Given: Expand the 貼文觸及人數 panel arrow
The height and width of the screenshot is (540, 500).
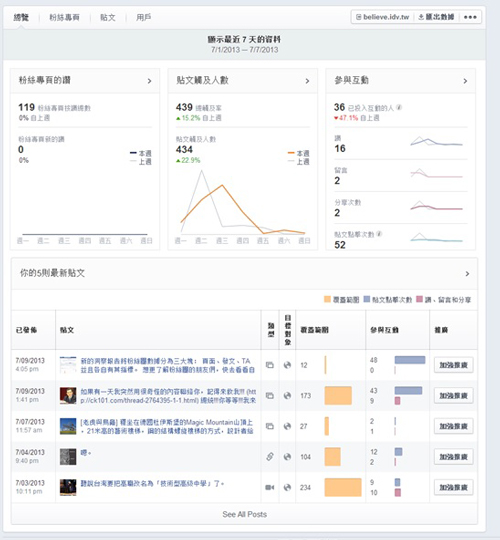Looking at the screenshot, I should [307, 81].
